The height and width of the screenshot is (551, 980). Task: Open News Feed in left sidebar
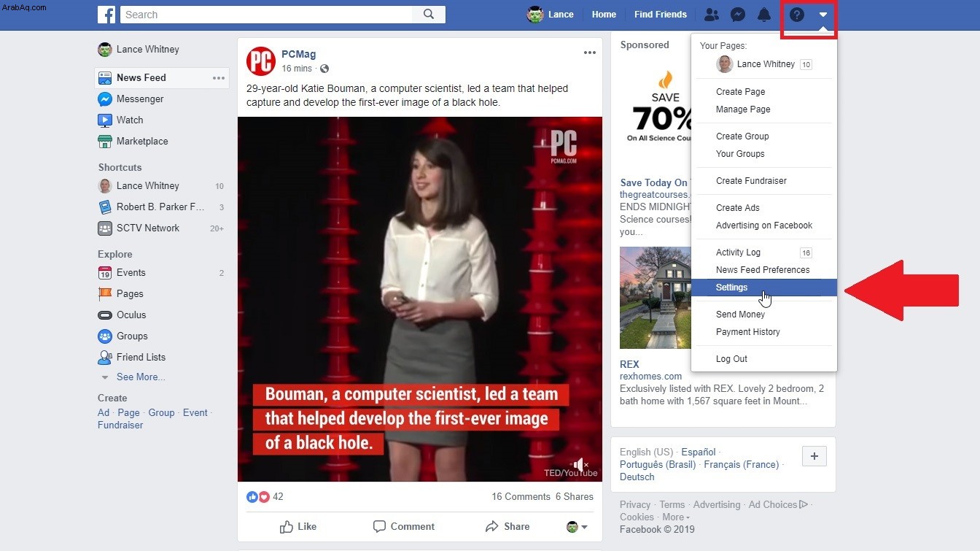162,78
